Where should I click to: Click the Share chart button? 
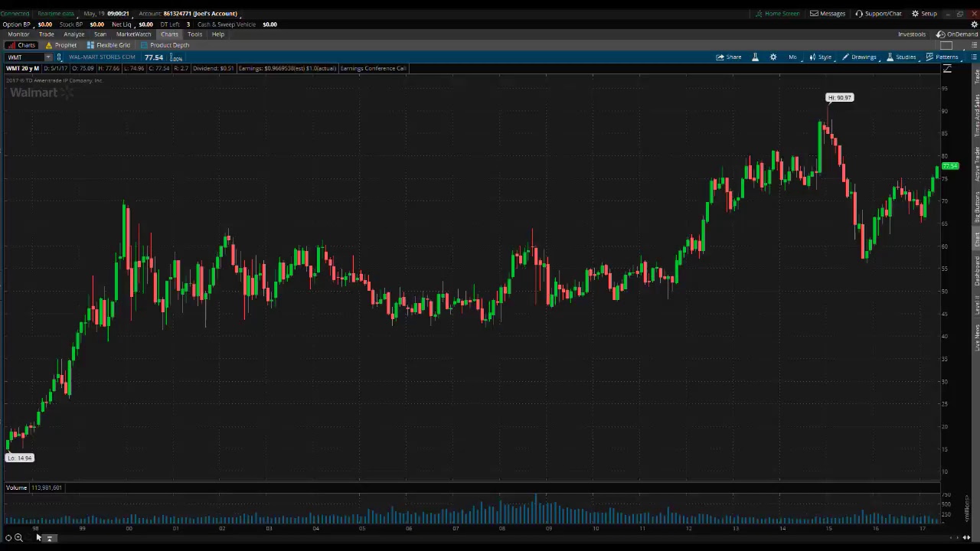(x=729, y=57)
